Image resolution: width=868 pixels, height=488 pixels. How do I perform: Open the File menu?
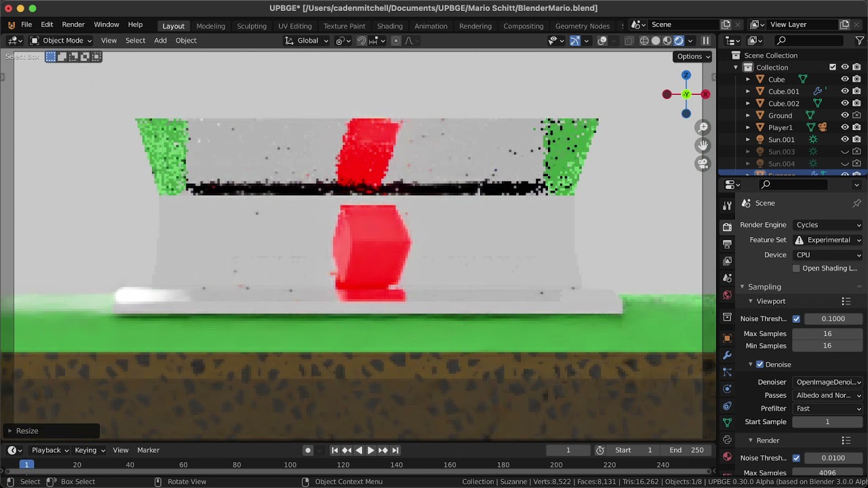26,24
